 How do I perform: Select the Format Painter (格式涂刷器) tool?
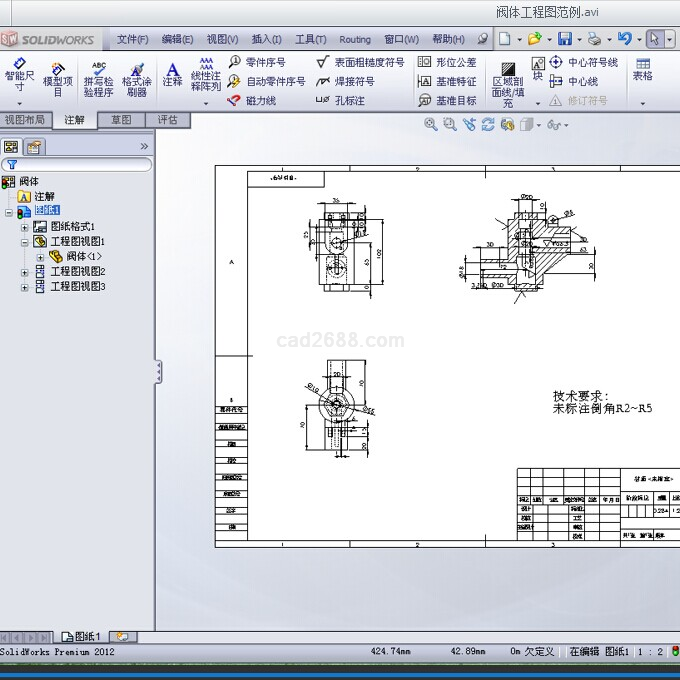tap(137, 78)
